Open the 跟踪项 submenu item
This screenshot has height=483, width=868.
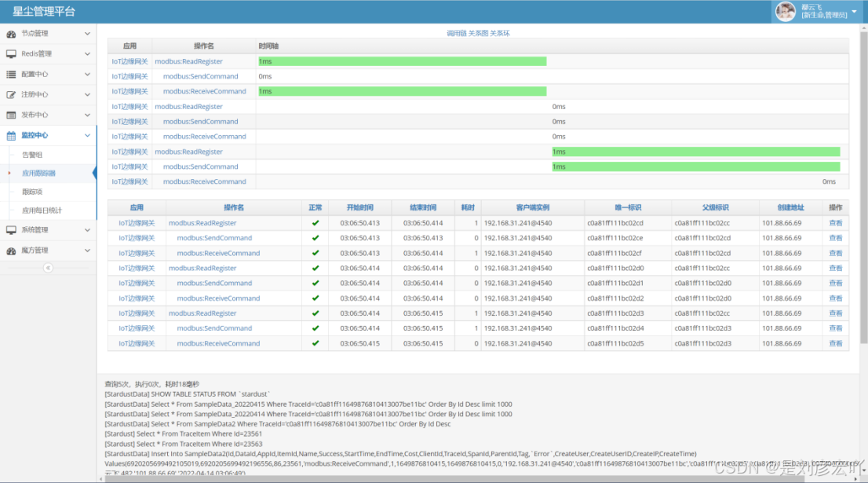pos(32,192)
